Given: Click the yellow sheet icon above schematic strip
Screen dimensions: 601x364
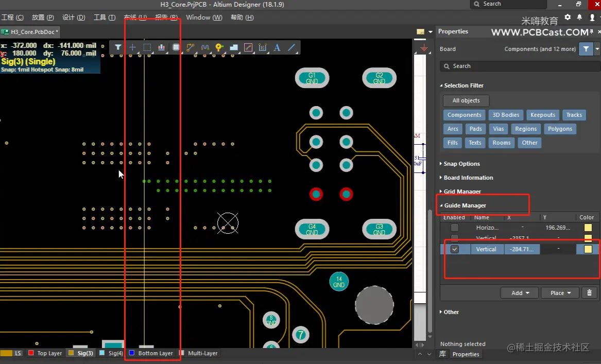Looking at the screenshot, I should coord(420,31).
